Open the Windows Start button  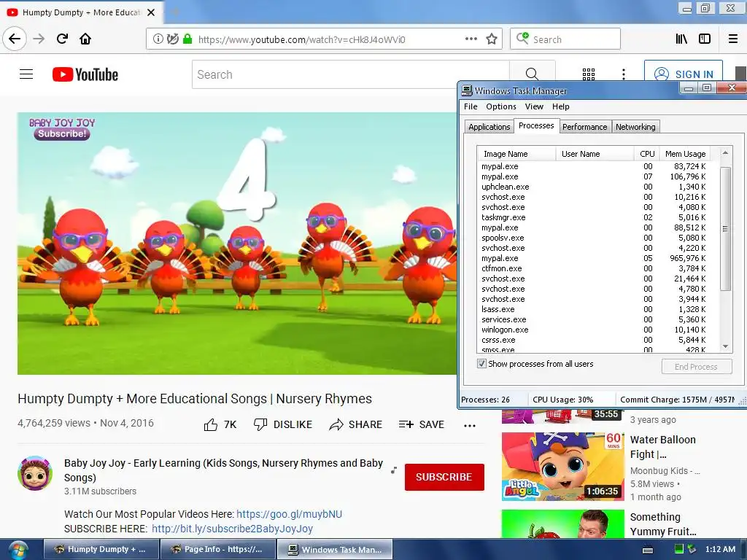pyautogui.click(x=18, y=551)
